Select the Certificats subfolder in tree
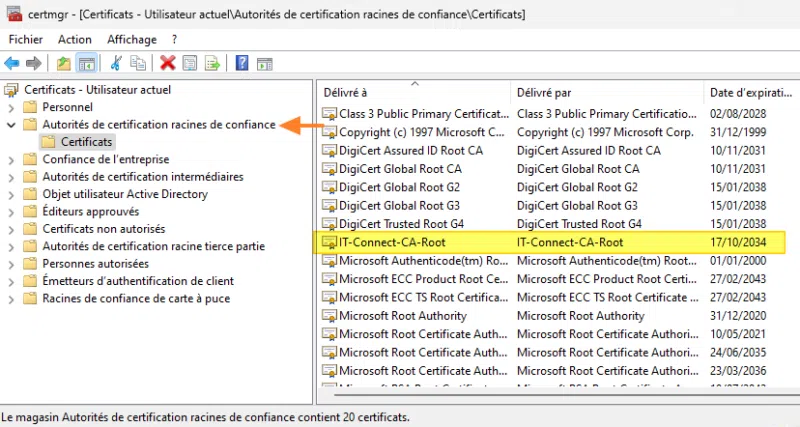 tap(86, 142)
